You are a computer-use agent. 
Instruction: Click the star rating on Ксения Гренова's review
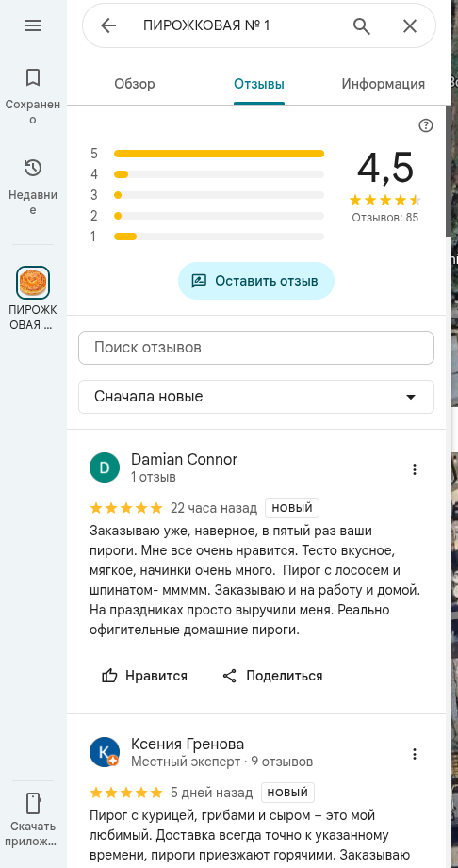(x=126, y=793)
